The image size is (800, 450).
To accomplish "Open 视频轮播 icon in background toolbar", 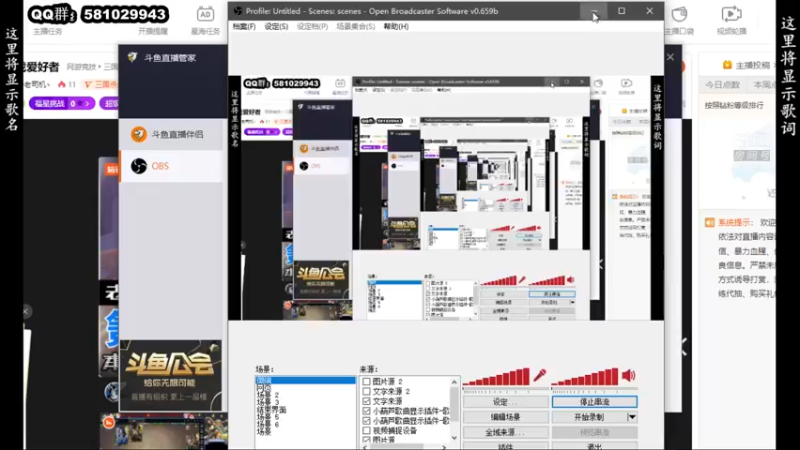I will pyautogui.click(x=731, y=14).
